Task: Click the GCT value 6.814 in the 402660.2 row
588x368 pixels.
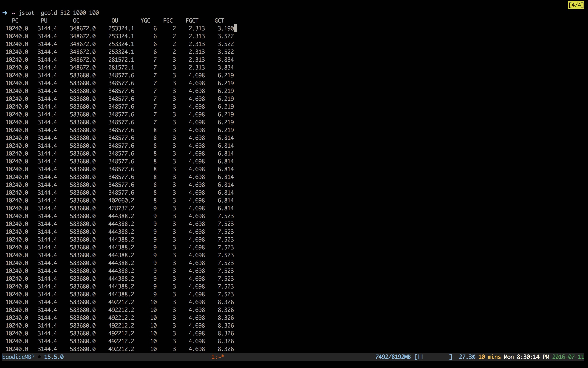Action: (226, 200)
